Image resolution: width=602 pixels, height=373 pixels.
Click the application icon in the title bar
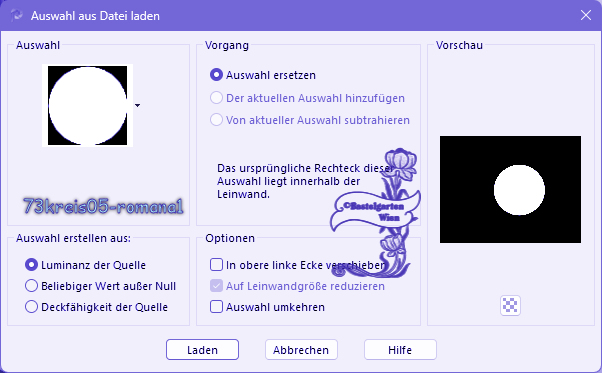16,15
